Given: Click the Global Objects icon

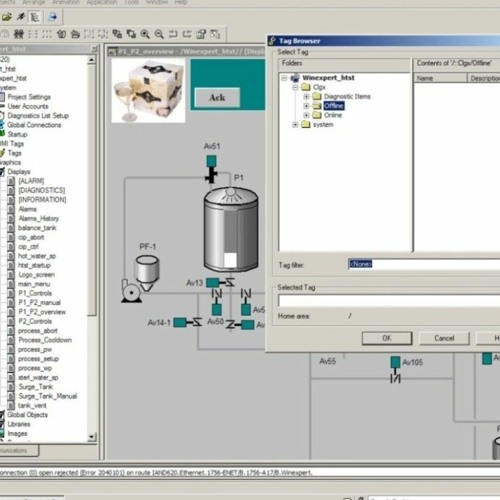Looking at the screenshot, I should point(2,415).
